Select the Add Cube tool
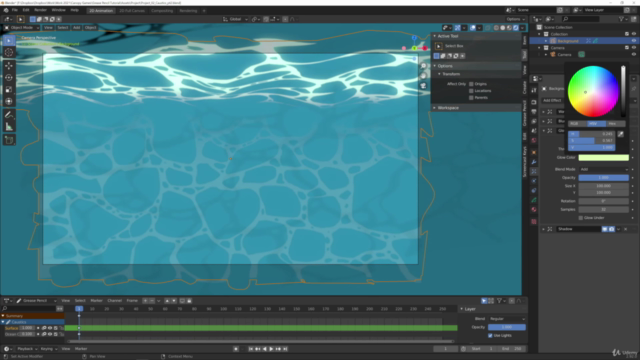Image resolution: width=640 pixels, height=360 pixels. (9, 140)
